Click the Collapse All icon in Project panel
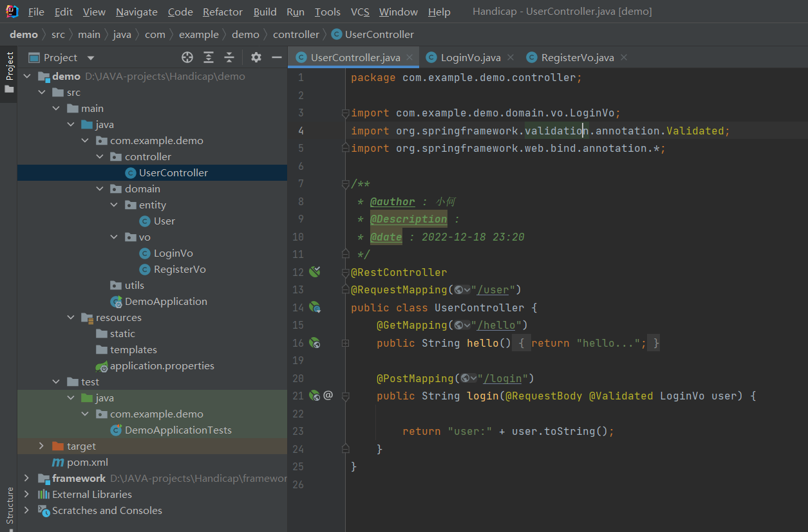Viewport: 808px width, 532px height. pos(229,57)
